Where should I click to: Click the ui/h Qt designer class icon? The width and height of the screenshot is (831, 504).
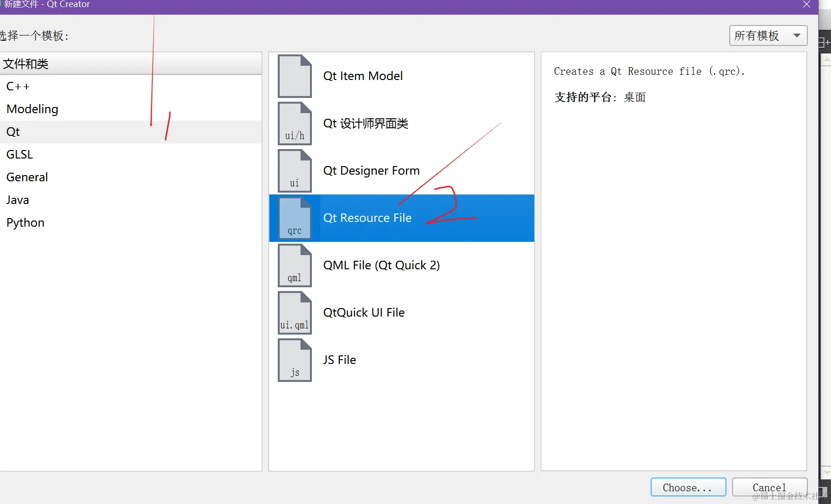tap(294, 124)
